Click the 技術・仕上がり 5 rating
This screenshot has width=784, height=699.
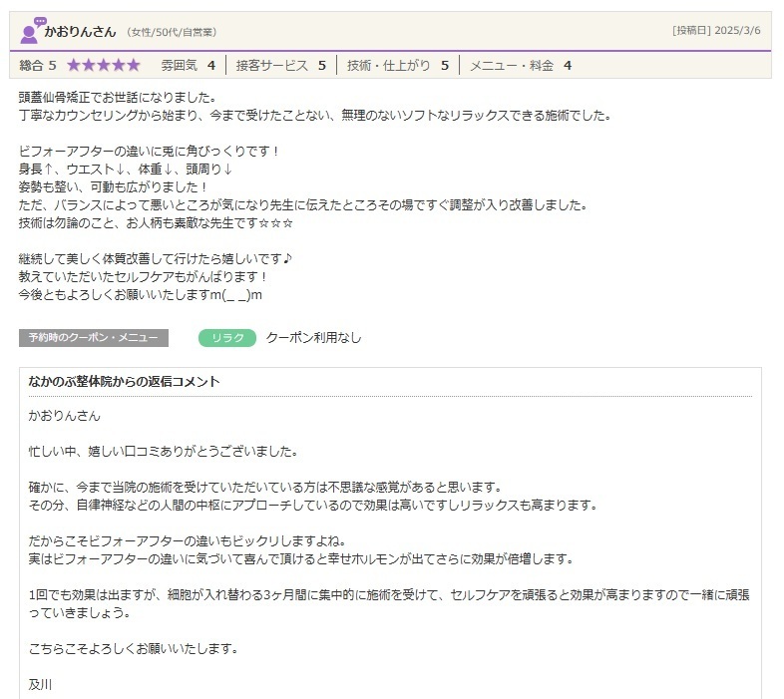(x=398, y=66)
